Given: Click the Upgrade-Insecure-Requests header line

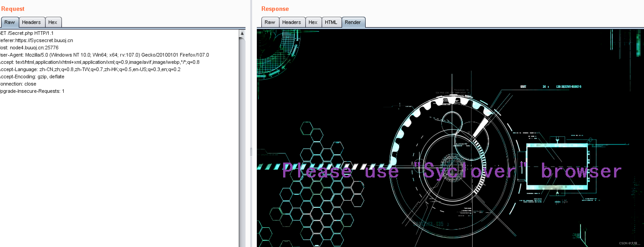Looking at the screenshot, I should (x=32, y=91).
